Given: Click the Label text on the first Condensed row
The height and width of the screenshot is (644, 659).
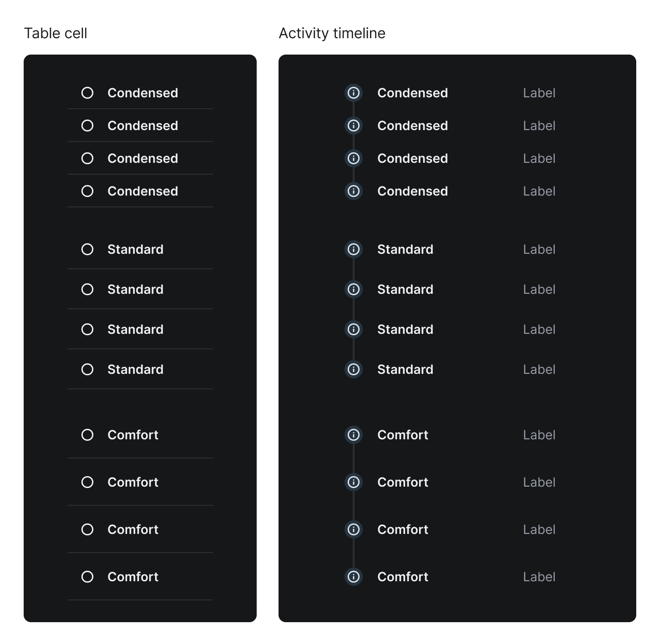Looking at the screenshot, I should point(539,92).
